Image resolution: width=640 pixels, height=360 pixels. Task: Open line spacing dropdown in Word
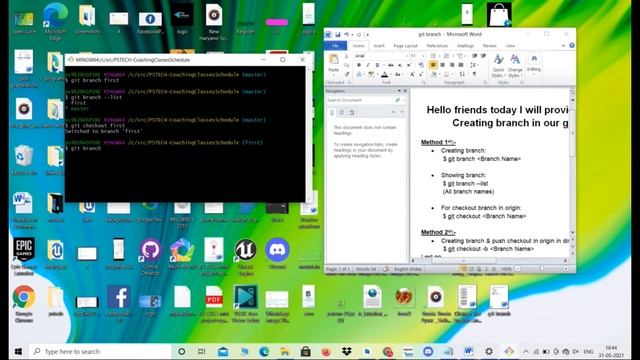tap(474, 65)
